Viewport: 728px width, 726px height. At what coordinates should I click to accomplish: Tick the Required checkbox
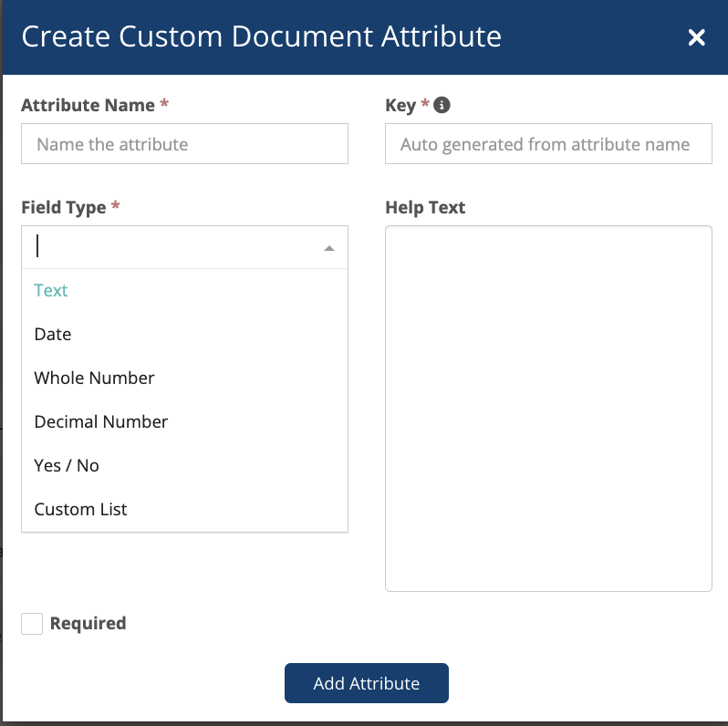[x=32, y=624]
